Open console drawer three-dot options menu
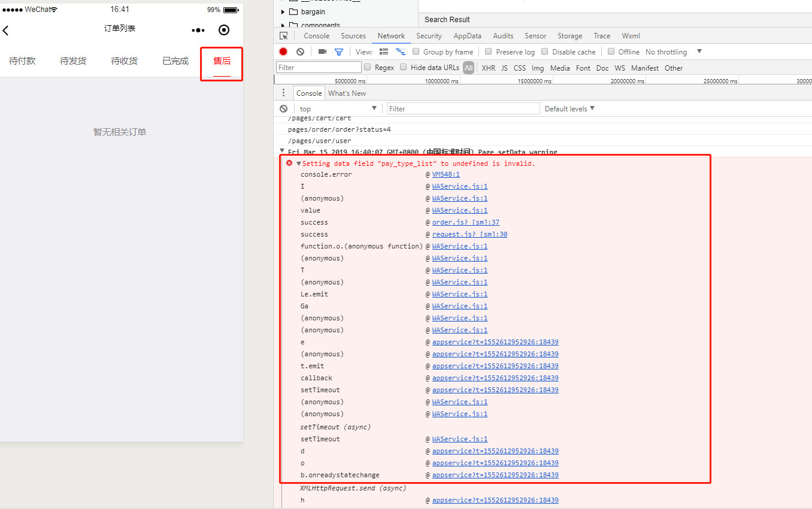 (284, 93)
